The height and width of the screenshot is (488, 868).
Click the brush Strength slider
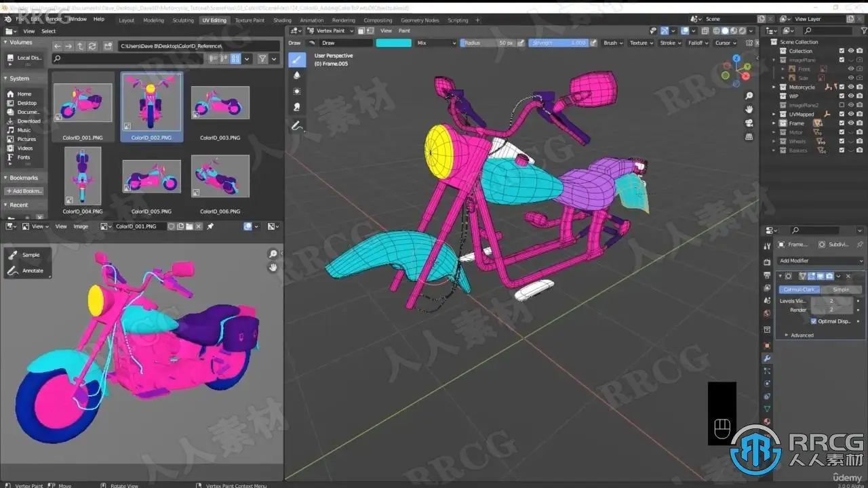coord(559,43)
